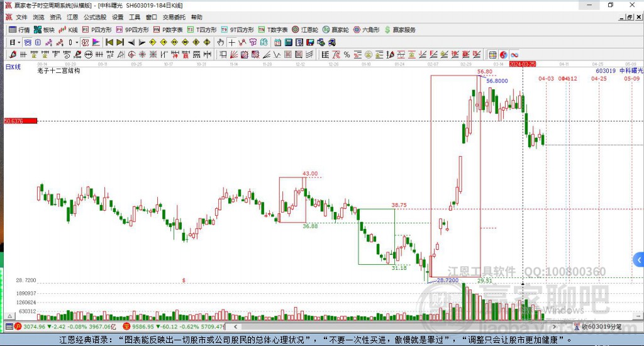Click the Shenzhen index 9586.95 status entry
Viewport: 644px width, 346px height.
coord(174,326)
